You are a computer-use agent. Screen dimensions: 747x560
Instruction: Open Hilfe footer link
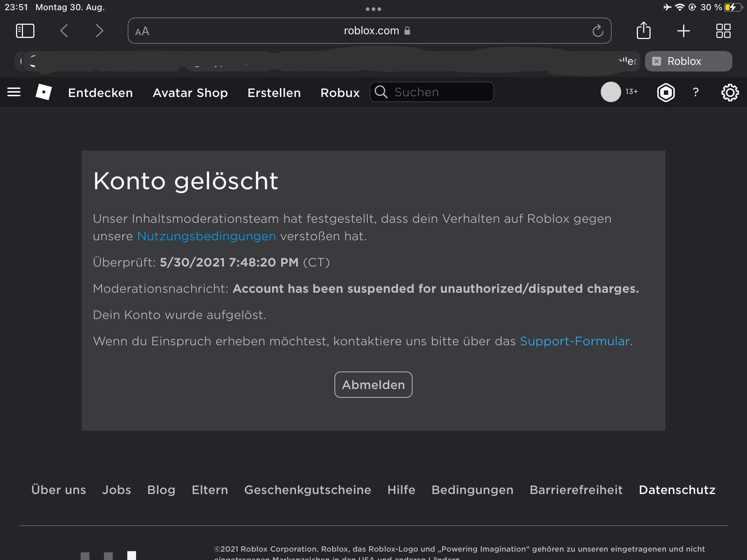coord(401,490)
